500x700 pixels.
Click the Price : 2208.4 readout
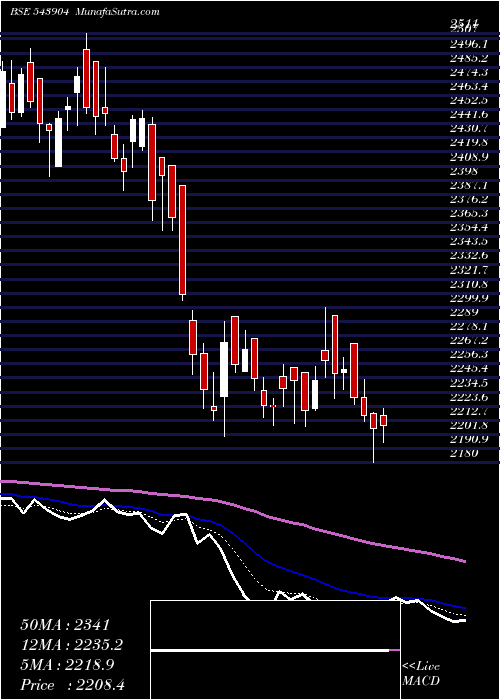tap(72, 685)
